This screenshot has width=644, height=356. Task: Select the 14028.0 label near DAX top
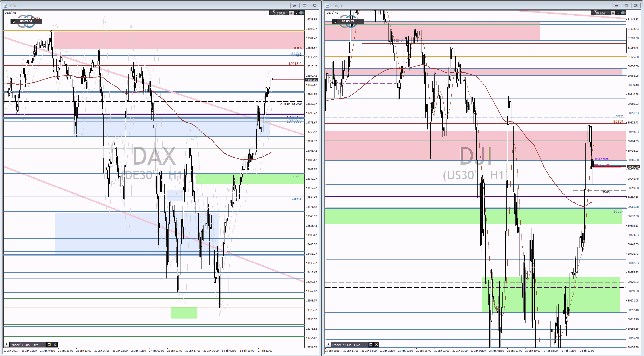click(35, 18)
